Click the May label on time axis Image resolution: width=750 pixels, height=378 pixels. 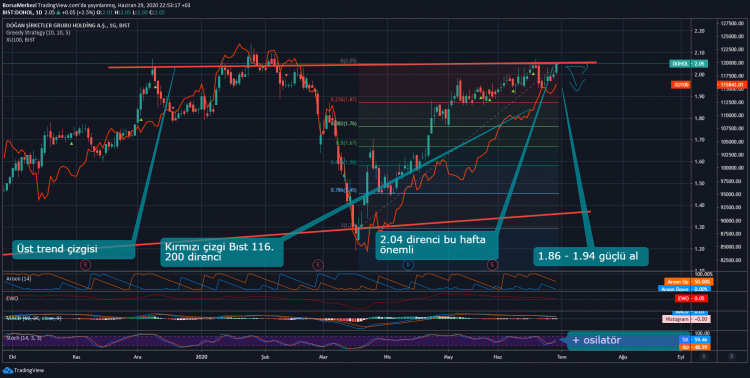[448, 356]
